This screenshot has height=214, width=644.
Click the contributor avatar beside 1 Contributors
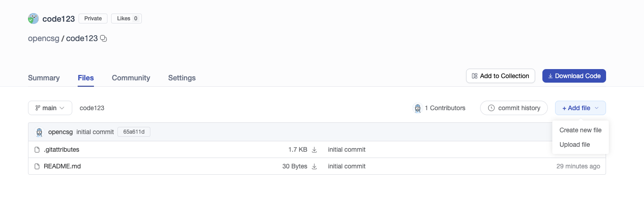pos(418,108)
